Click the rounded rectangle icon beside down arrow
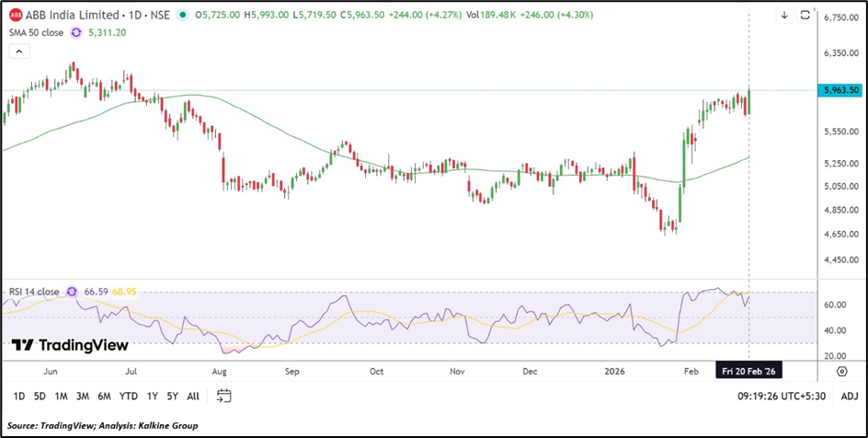 pos(805,15)
